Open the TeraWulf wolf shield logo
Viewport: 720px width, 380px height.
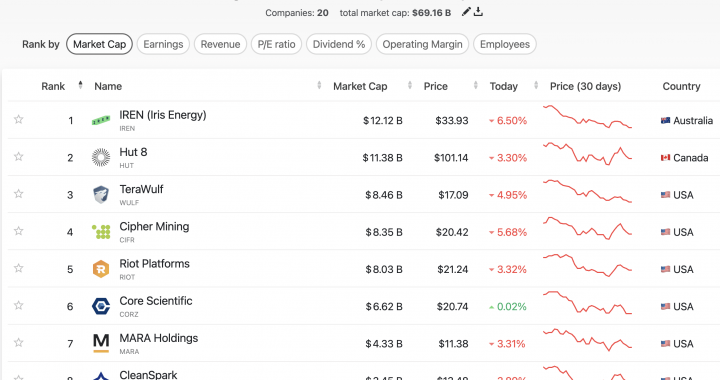101,195
